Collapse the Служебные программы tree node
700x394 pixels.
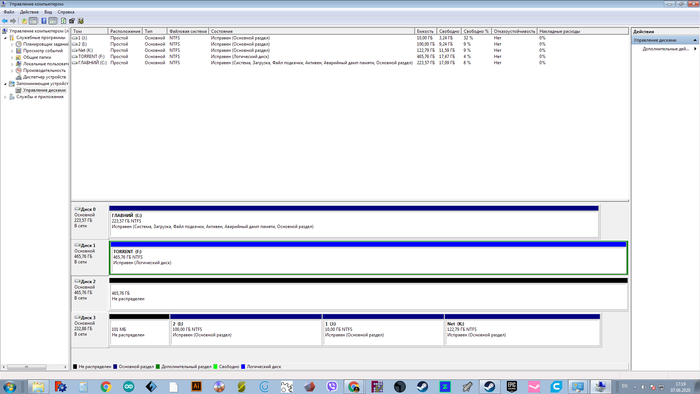tap(5, 38)
